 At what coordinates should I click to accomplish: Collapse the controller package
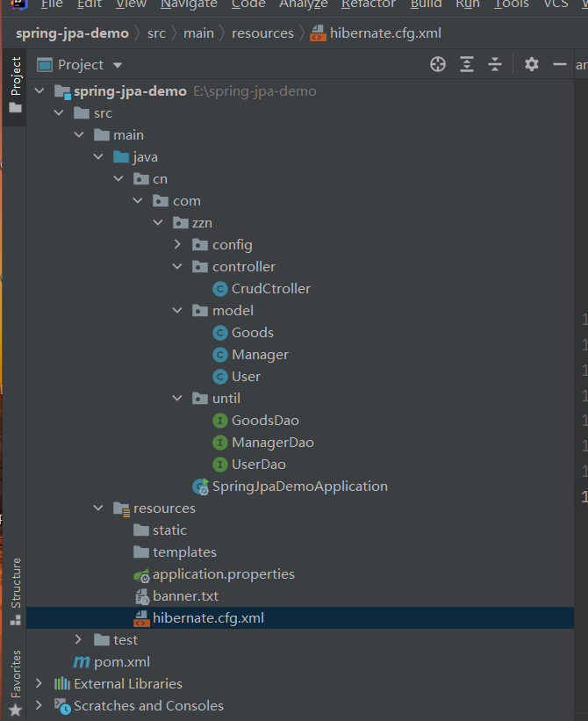point(177,267)
